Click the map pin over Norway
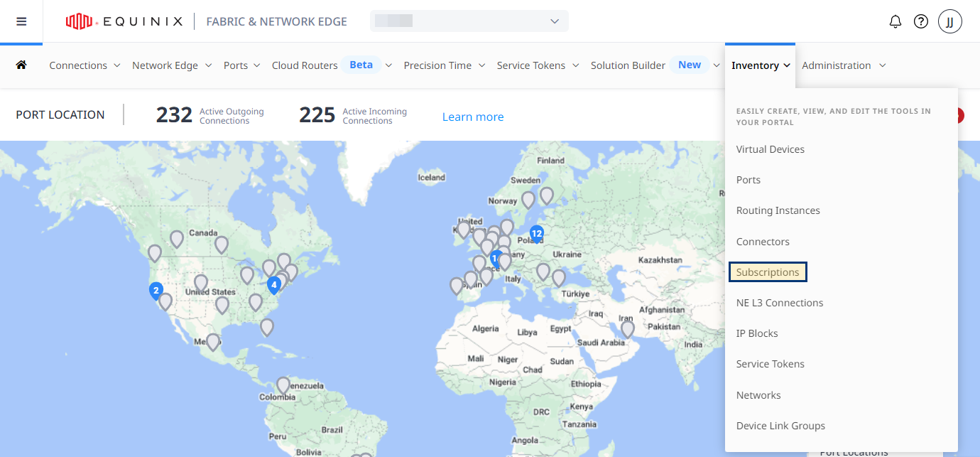Image resolution: width=980 pixels, height=457 pixels. click(528, 200)
